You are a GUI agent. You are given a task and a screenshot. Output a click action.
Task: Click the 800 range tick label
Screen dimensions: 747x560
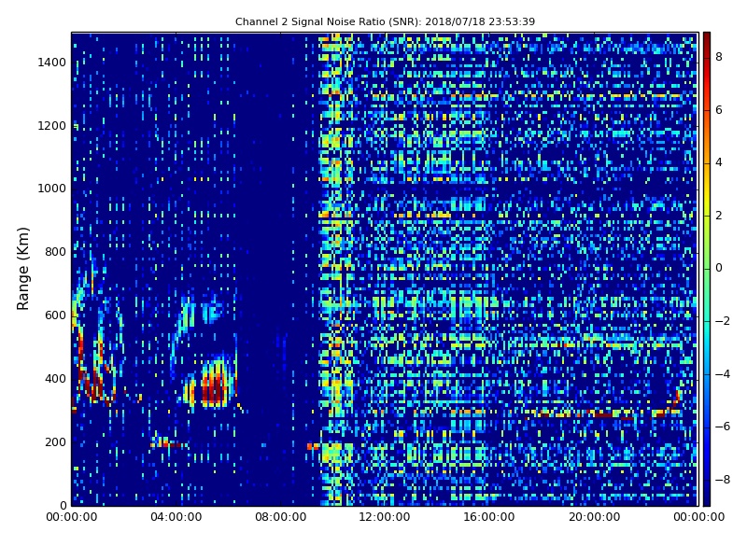pyautogui.click(x=55, y=252)
